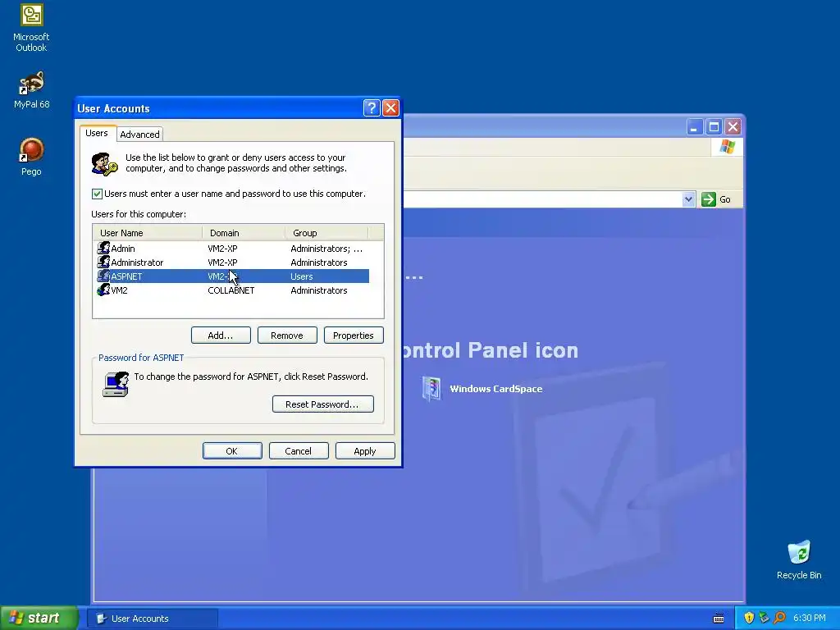The height and width of the screenshot is (630, 840).
Task: Click the Apply button
Action: (365, 451)
